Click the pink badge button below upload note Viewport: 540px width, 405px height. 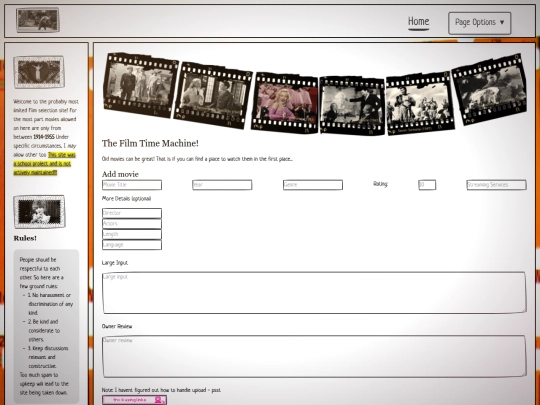click(x=134, y=400)
